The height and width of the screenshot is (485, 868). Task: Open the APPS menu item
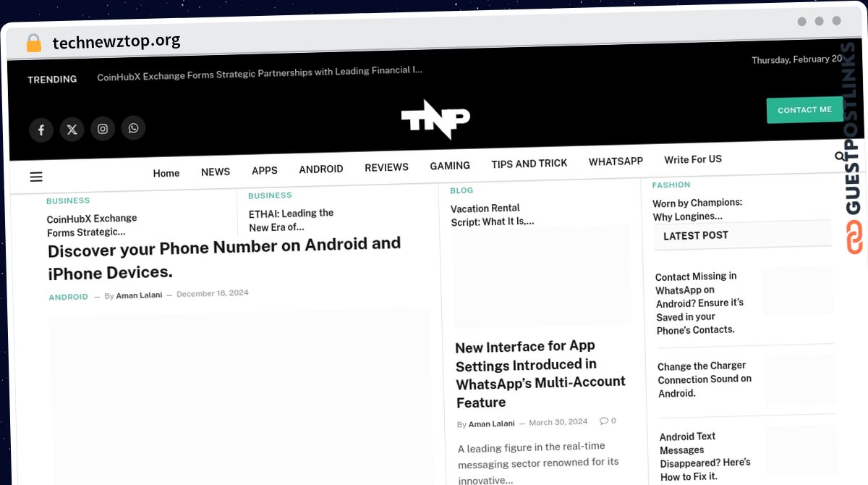(x=265, y=170)
